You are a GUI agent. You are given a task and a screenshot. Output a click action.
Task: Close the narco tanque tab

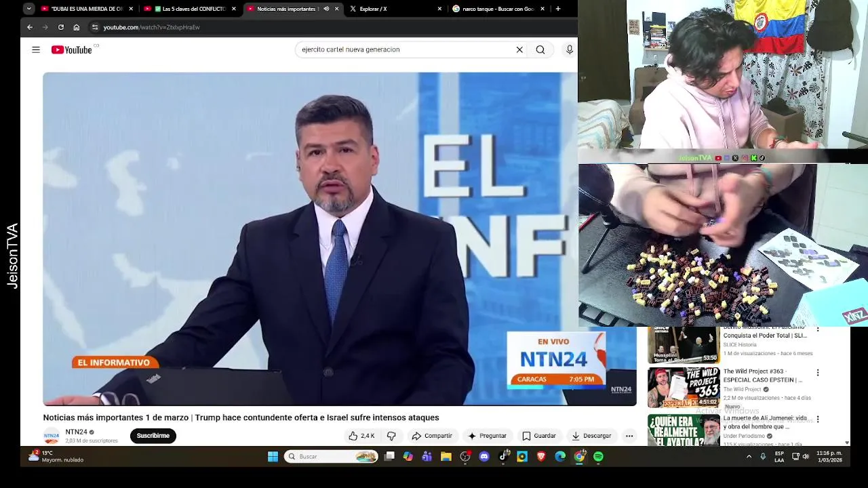pos(542,9)
